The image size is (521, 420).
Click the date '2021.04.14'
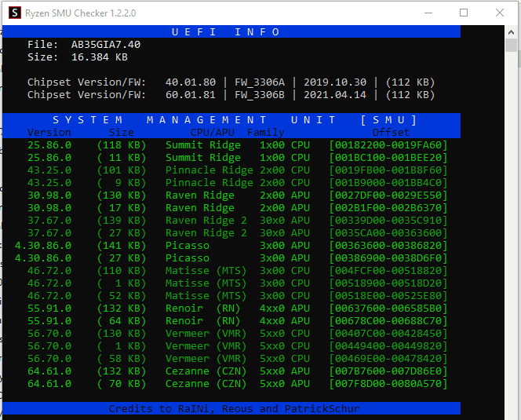tap(335, 95)
